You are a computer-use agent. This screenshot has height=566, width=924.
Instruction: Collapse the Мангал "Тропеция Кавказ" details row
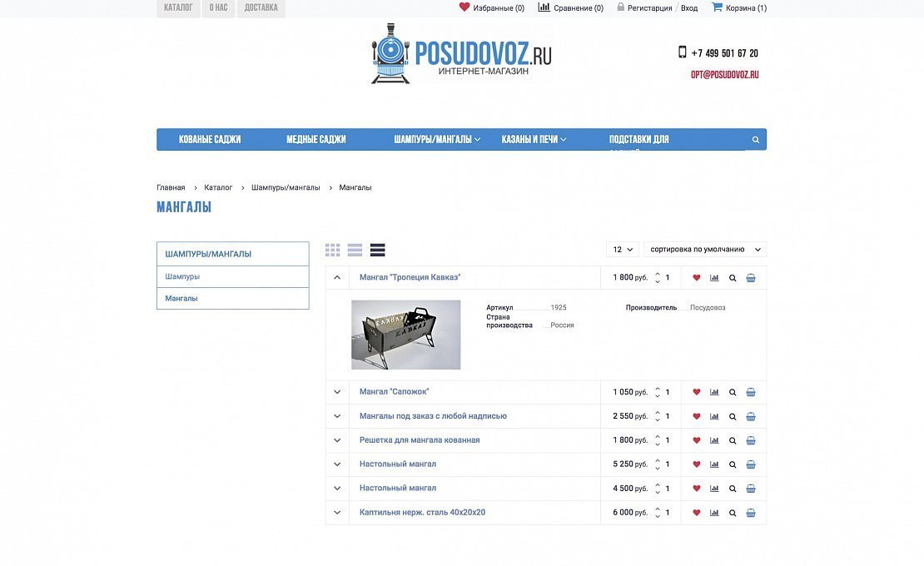pyautogui.click(x=337, y=278)
